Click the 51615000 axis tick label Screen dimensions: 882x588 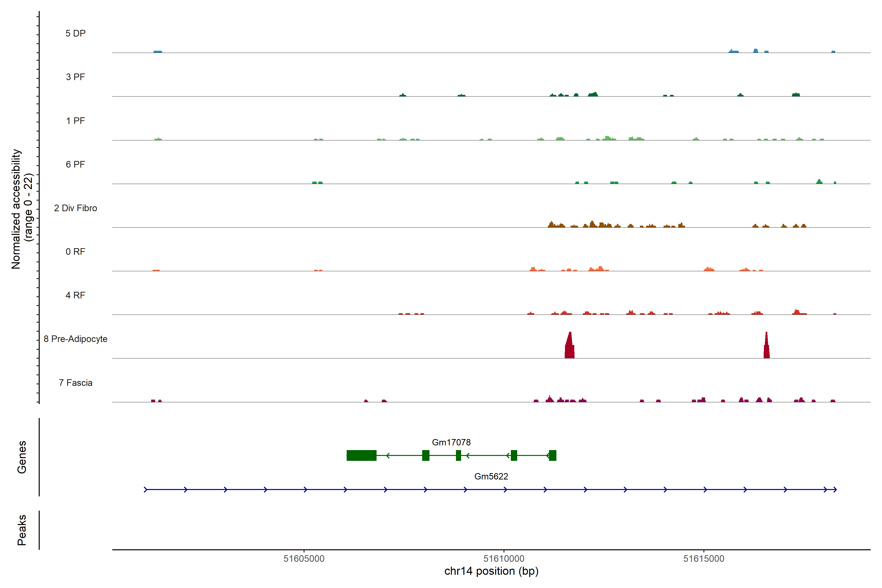coord(703,559)
